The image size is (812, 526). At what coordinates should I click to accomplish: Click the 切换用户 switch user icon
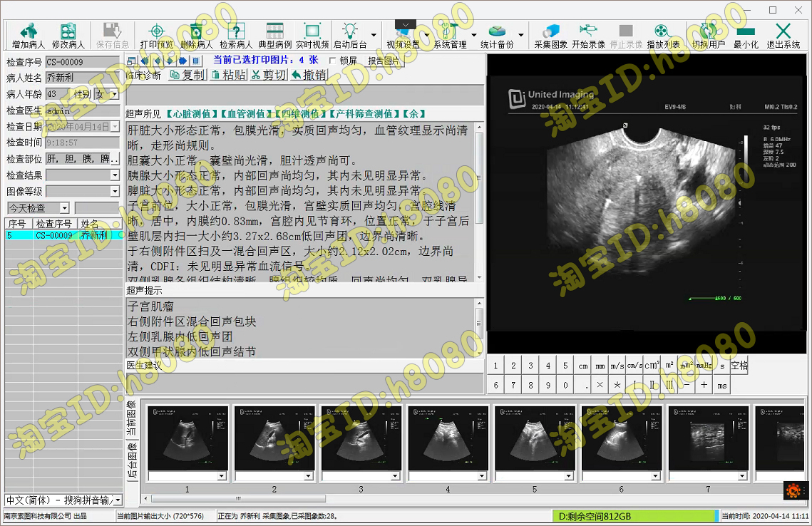pos(706,33)
